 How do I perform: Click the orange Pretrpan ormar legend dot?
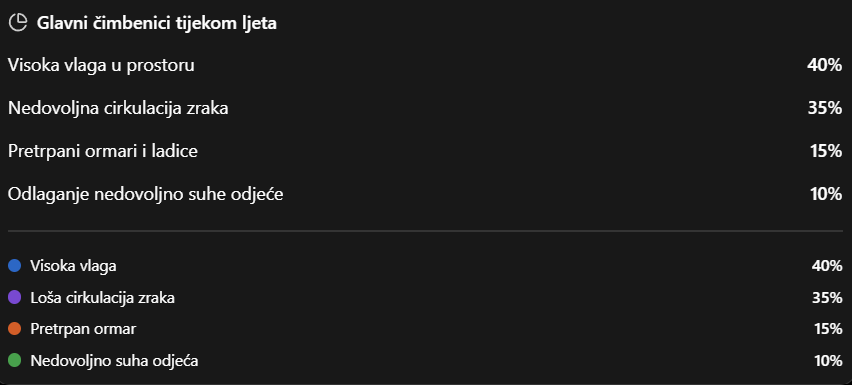tap(15, 329)
